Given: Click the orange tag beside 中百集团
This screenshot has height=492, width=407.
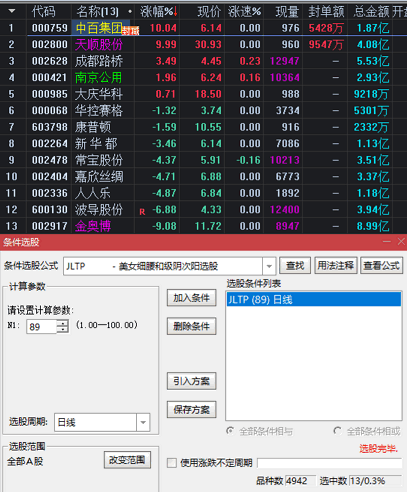Looking at the screenshot, I should click(130, 31).
